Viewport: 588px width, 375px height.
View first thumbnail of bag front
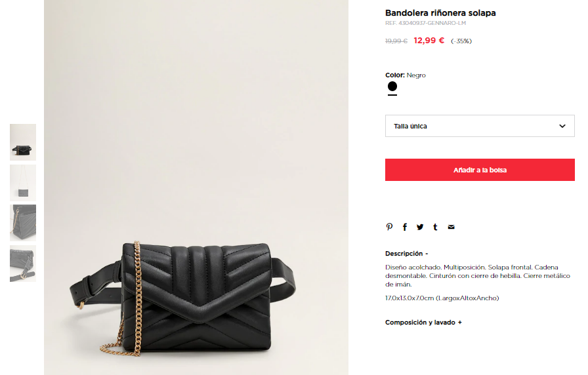tap(23, 142)
